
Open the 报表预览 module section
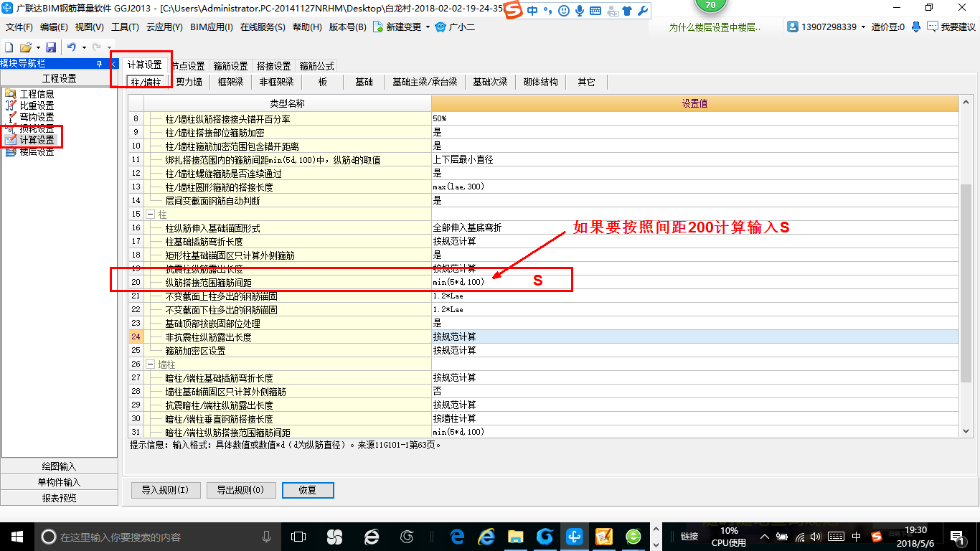point(59,498)
